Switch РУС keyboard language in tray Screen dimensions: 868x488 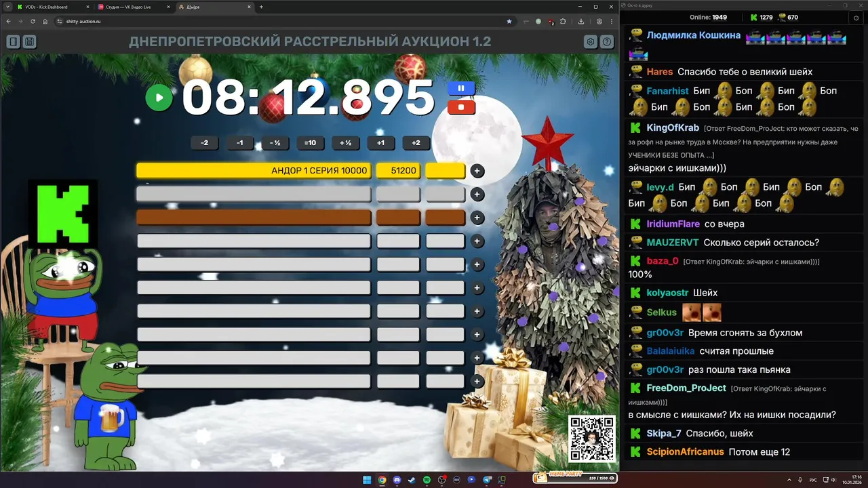813,480
